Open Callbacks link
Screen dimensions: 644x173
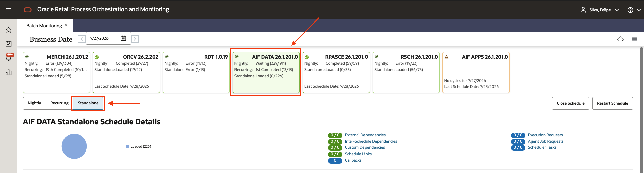353,160
